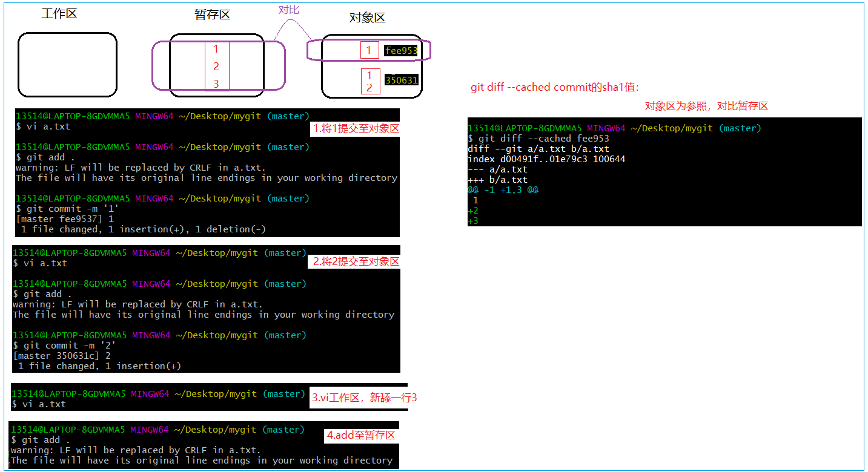Click the red annotation 4.add至暂存区
The height and width of the screenshot is (472, 868).
tap(361, 435)
